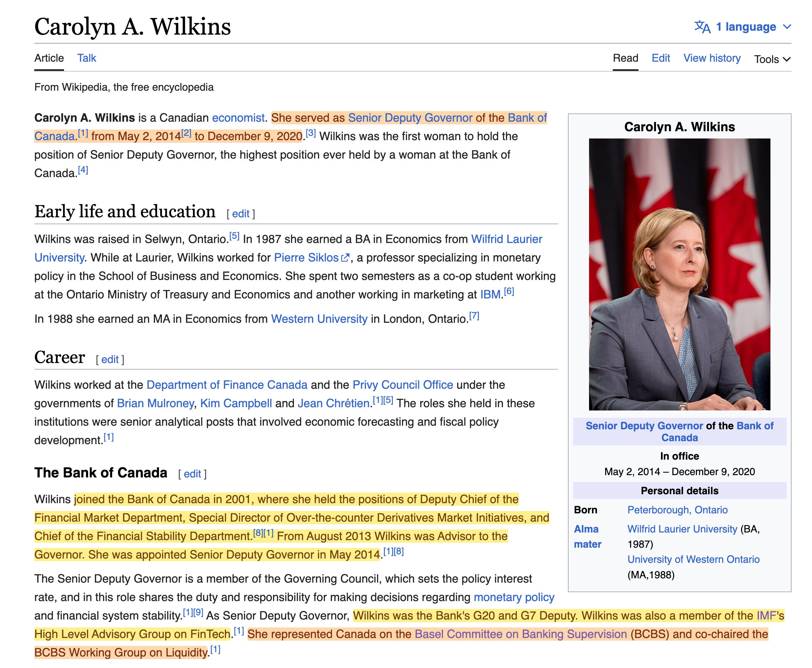Open the Alma mater link
The height and width of the screenshot is (668, 812).
(x=588, y=536)
